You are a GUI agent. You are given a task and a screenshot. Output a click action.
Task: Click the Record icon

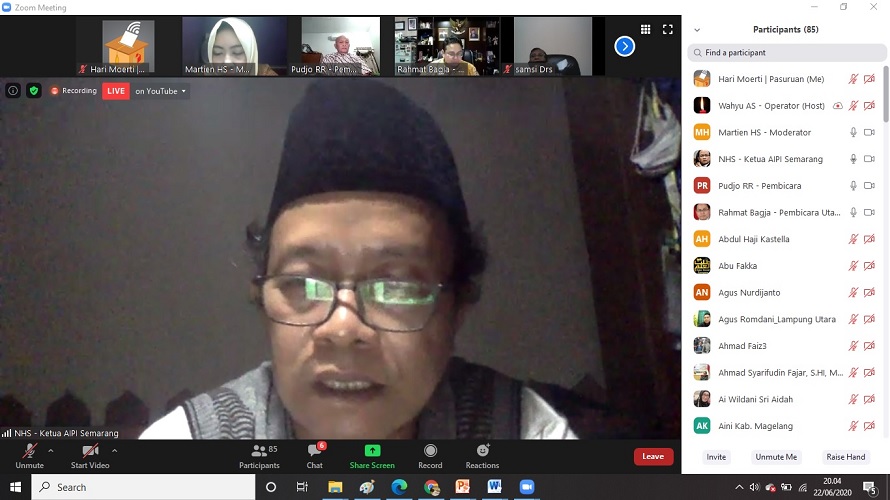430,451
